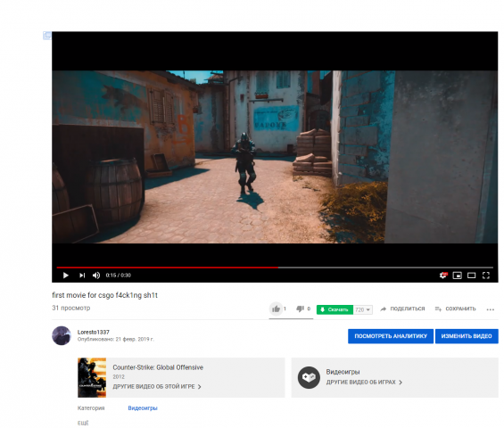Open the Counter-Strike game cover thumbnail
The width and height of the screenshot is (504, 428).
click(92, 377)
